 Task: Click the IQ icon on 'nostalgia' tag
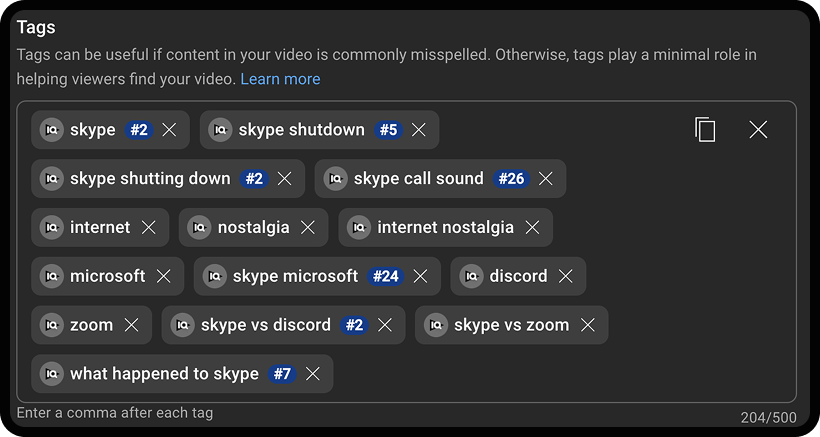click(x=199, y=227)
